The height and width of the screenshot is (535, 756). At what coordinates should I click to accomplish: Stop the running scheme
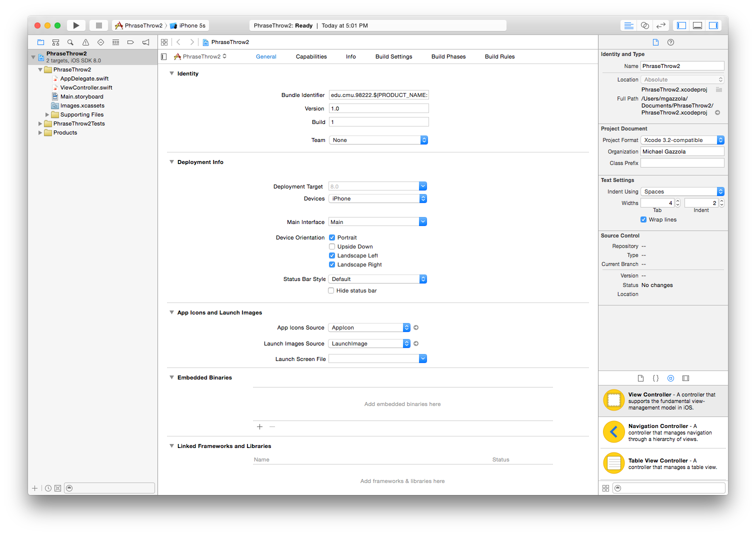point(99,25)
